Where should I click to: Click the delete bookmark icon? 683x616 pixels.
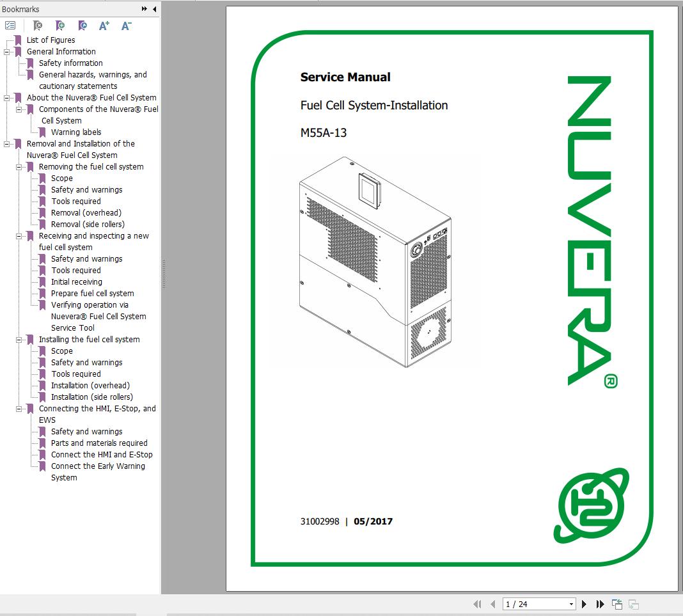click(x=38, y=26)
